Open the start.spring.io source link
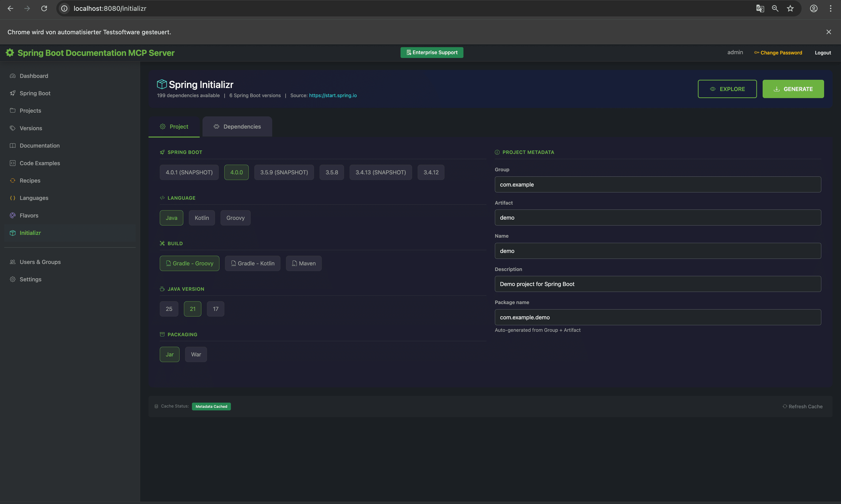The height and width of the screenshot is (504, 841). (333, 95)
